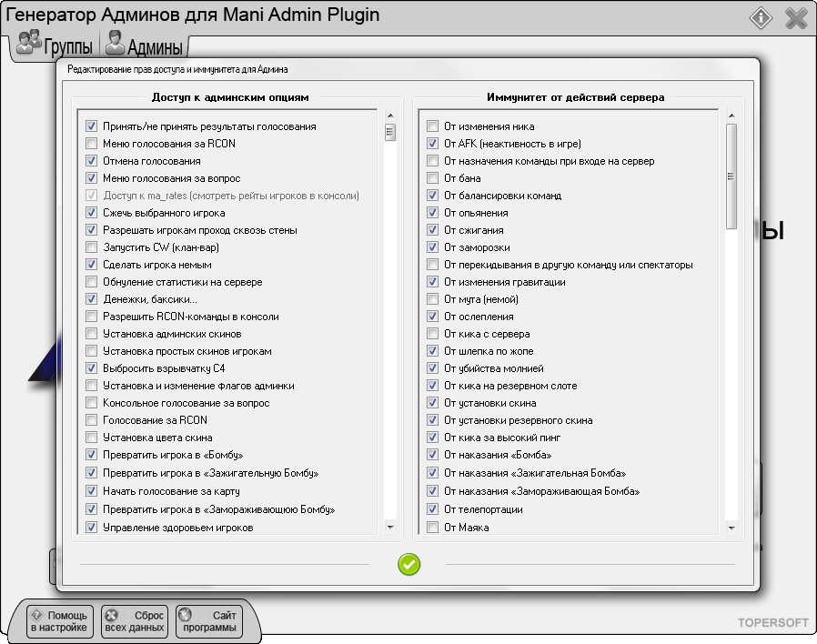The image size is (817, 644).
Task: Enable От мута (немой) immunity
Action: pyautogui.click(x=432, y=299)
